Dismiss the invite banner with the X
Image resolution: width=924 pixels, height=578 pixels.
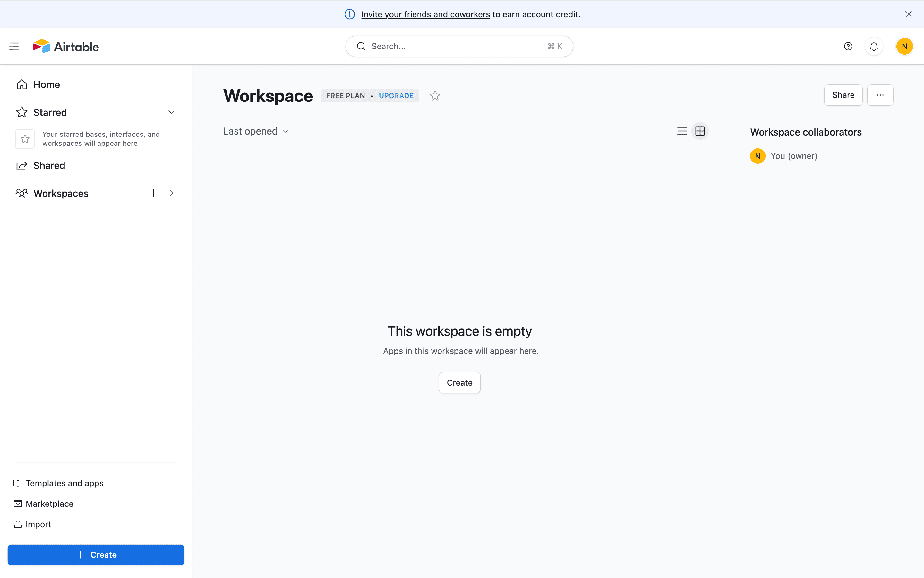[x=908, y=14]
